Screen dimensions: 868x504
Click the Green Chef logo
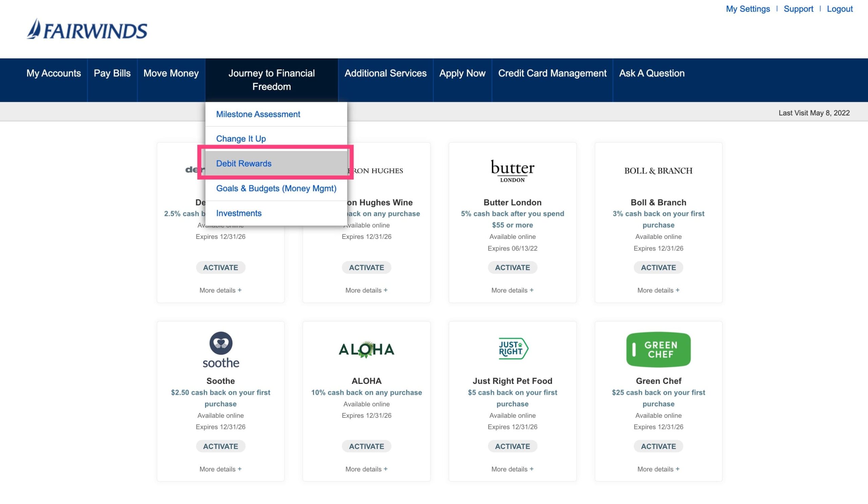pyautogui.click(x=658, y=349)
